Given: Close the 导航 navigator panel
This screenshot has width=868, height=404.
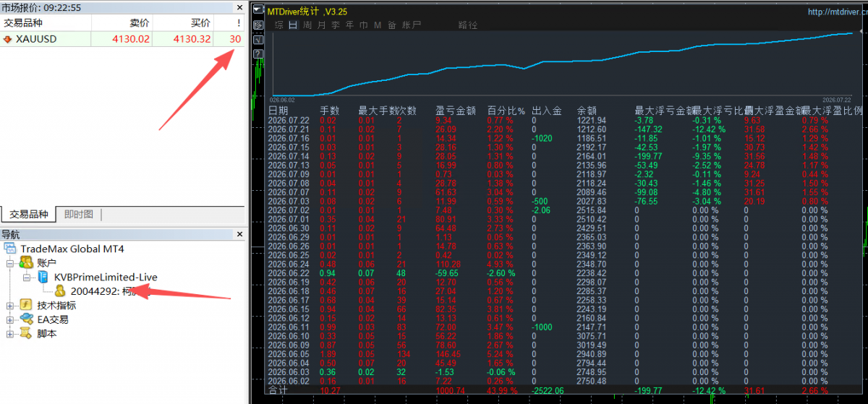Looking at the screenshot, I should point(240,234).
